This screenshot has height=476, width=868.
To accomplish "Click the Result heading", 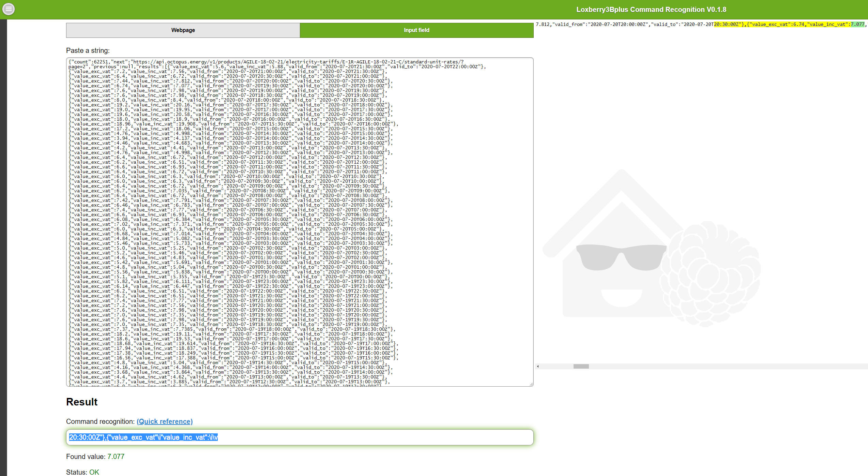I will 82,402.
